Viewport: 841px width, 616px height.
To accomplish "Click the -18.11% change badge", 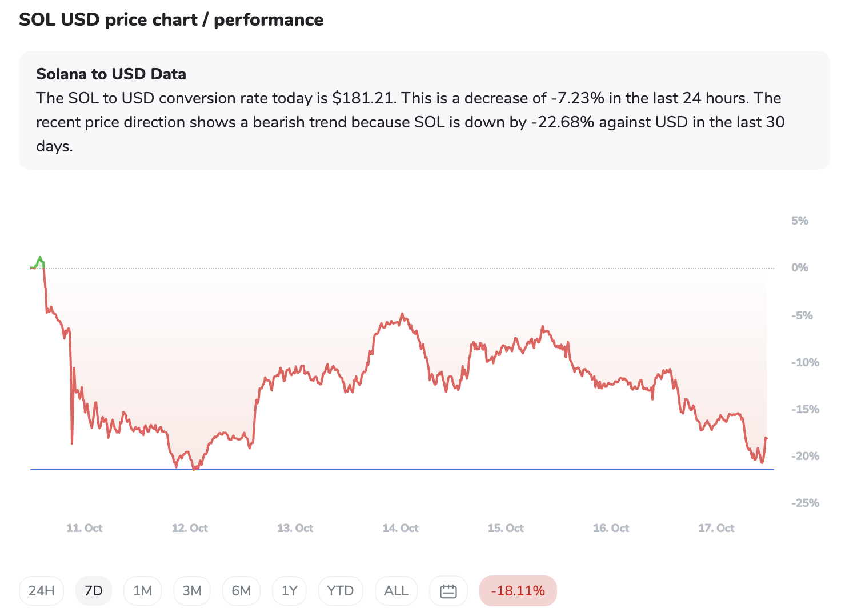I will 518,591.
